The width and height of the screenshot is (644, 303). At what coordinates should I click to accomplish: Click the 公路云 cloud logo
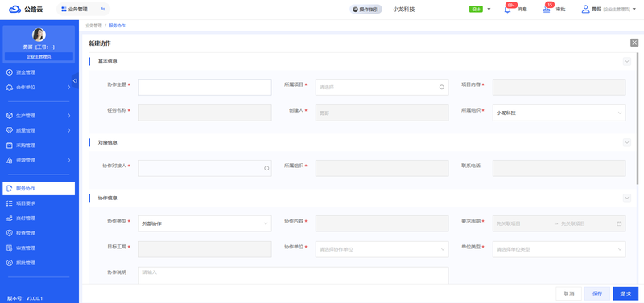pyautogui.click(x=14, y=9)
